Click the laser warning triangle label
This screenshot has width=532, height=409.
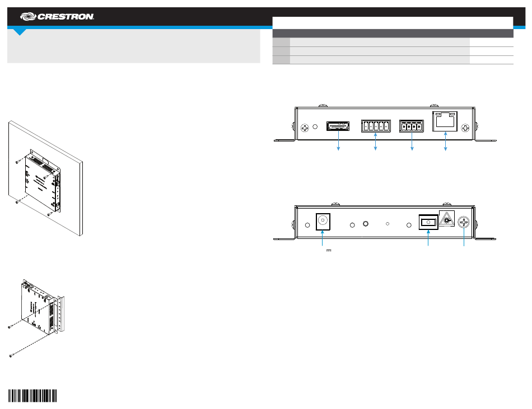tap(447, 219)
